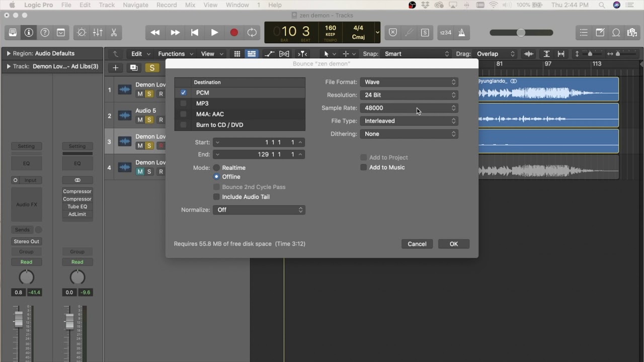This screenshot has height=362, width=644.
Task: Open the Dithering None dropdown
Action: click(409, 134)
